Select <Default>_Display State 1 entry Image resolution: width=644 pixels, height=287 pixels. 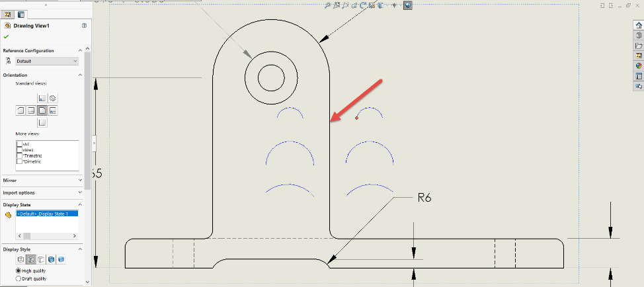click(46, 214)
